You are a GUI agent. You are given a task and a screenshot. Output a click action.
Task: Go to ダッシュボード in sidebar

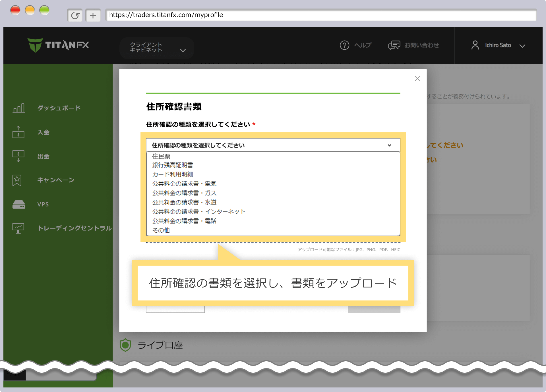tap(59, 108)
